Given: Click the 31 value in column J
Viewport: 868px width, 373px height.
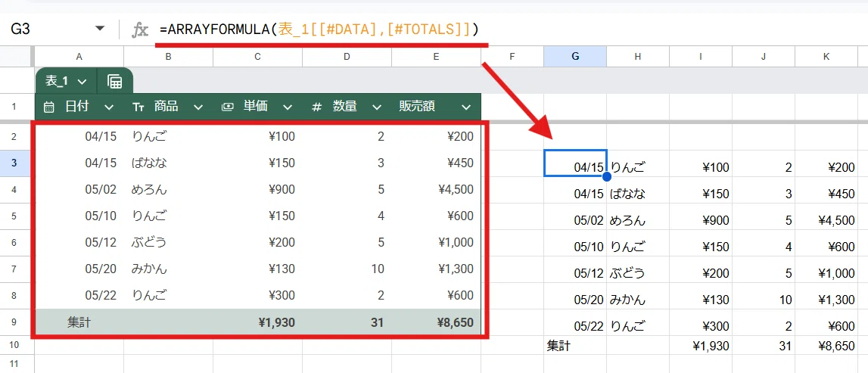Looking at the screenshot, I should click(786, 346).
